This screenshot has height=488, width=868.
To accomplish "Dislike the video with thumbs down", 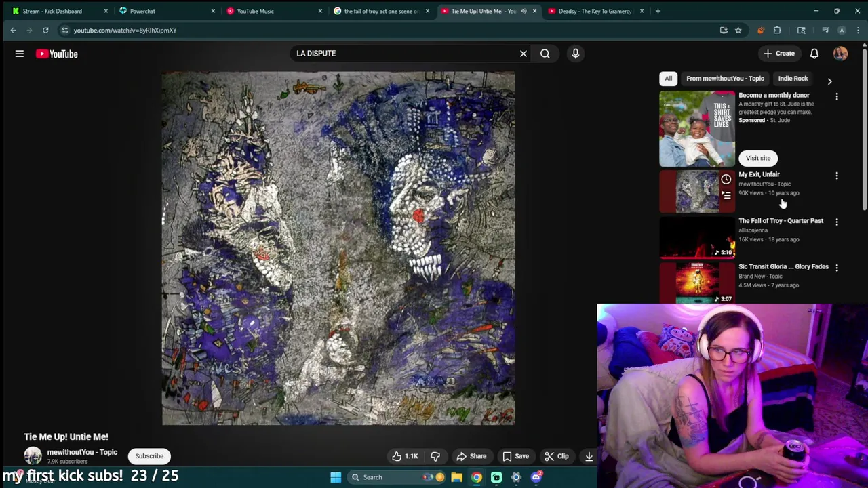I will point(435,456).
